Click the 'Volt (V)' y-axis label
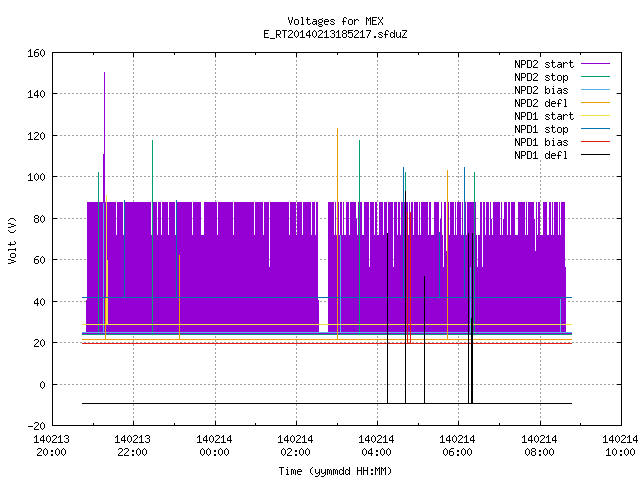This screenshot has width=640, height=480. (12, 240)
